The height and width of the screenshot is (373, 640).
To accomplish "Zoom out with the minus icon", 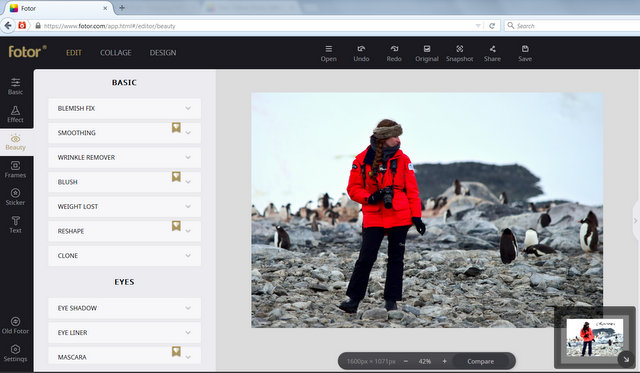I will (406, 361).
